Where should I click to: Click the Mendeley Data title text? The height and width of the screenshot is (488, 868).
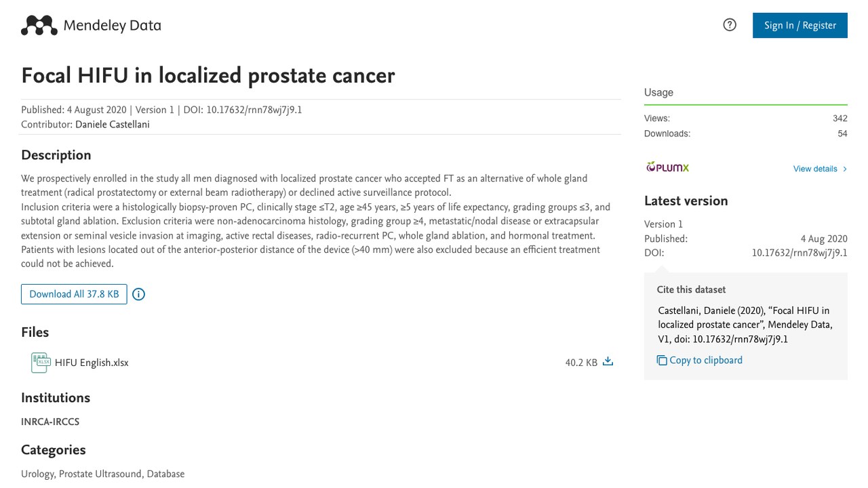[x=112, y=26]
